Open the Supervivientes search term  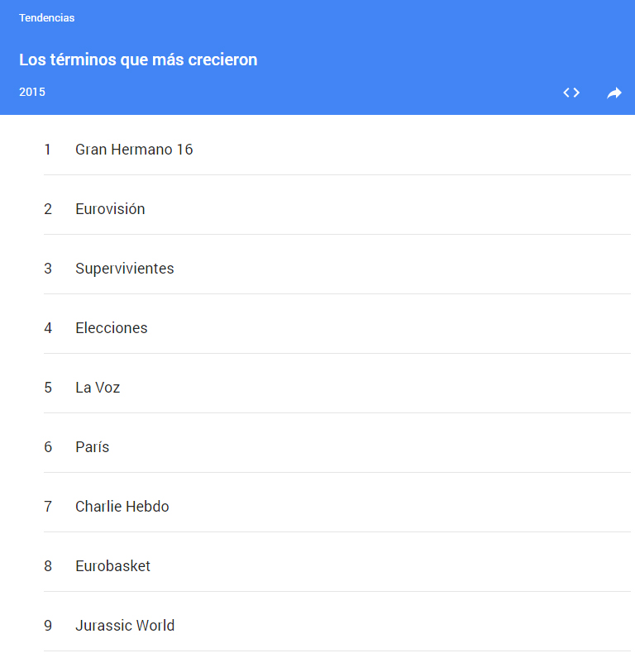124,269
